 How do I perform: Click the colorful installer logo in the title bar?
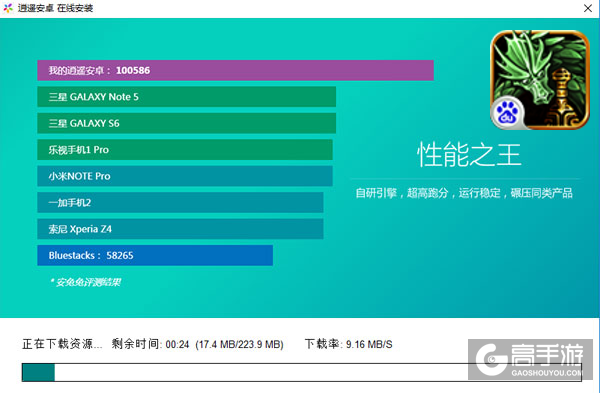coord(8,8)
